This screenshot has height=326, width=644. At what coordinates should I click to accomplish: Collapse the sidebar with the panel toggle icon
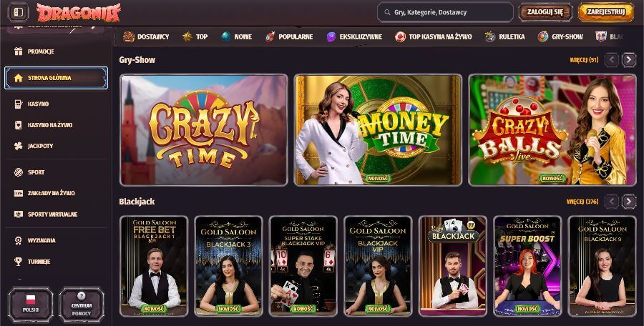tap(19, 12)
